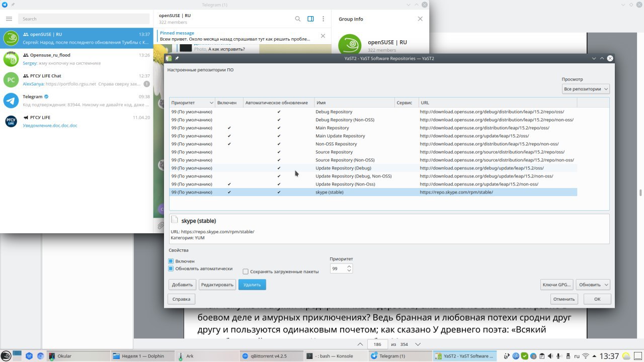644x362 pixels.
Task: Focus the Telegram Search field
Action: 84,19
